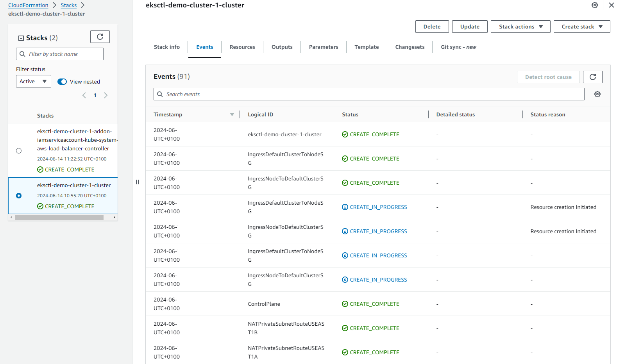Open the Changesets tab

pos(410,47)
